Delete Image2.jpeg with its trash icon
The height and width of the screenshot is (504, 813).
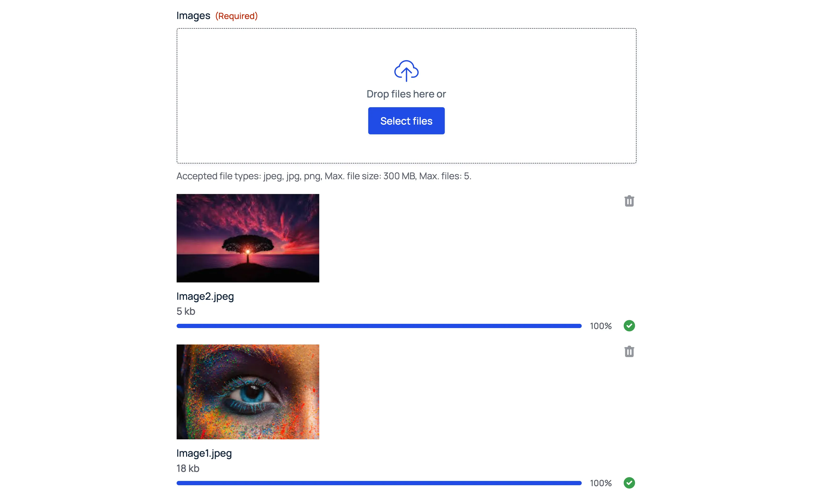629,201
